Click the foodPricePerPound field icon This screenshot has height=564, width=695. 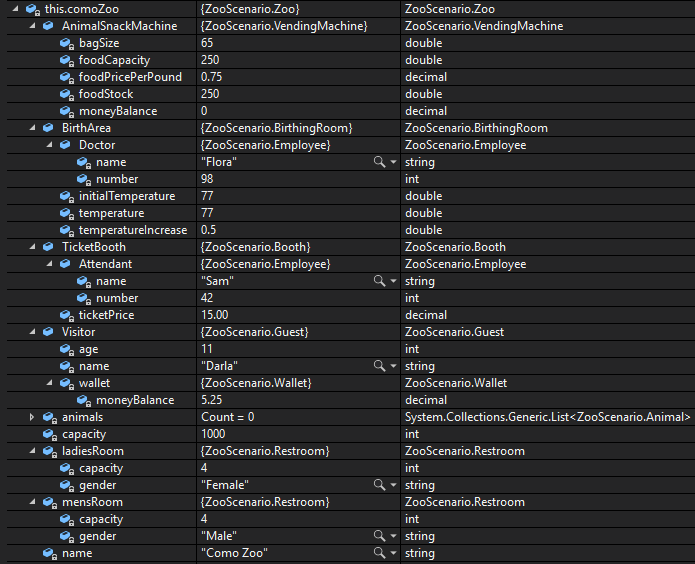67,78
